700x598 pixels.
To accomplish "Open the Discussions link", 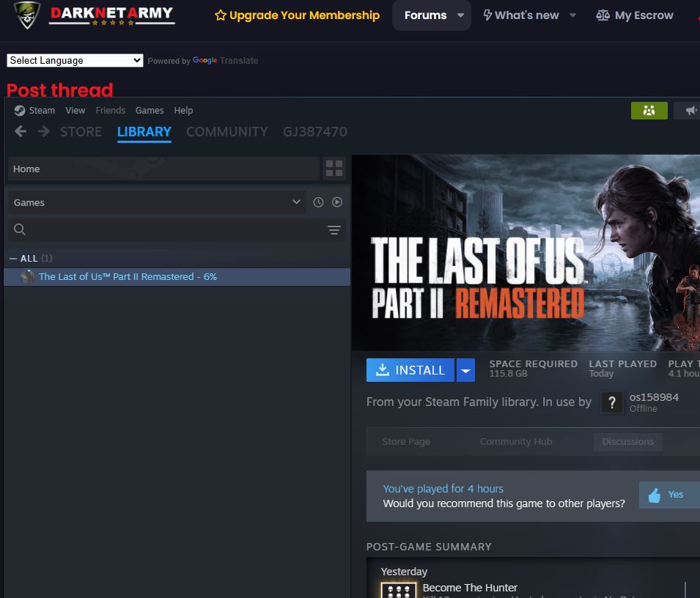I will tap(627, 441).
